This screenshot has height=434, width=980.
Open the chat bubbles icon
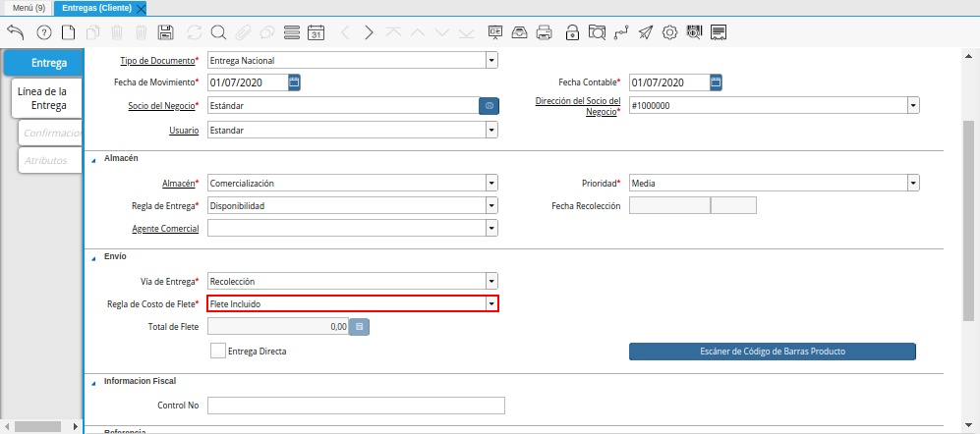(x=267, y=32)
